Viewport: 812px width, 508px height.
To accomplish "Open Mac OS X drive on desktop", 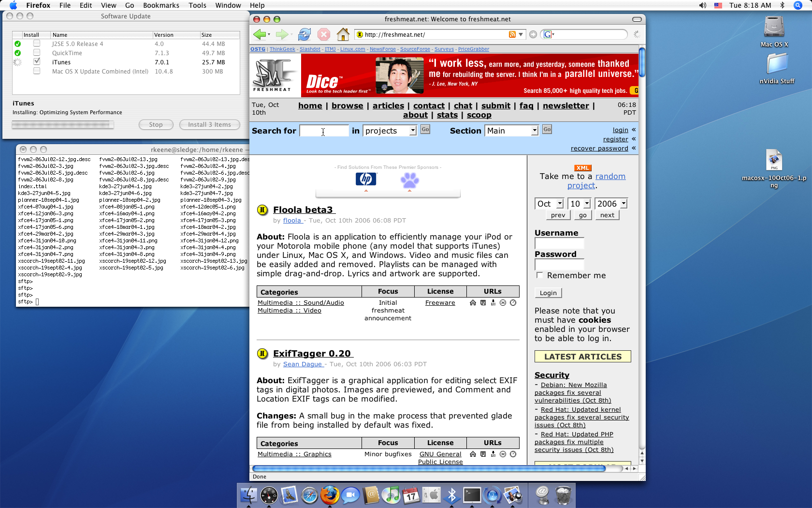I will coord(774,31).
